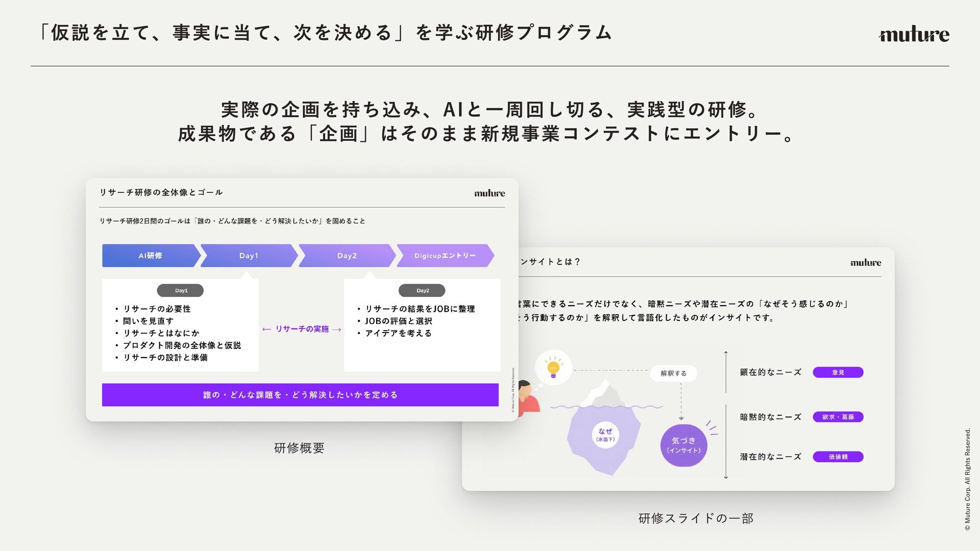Image resolution: width=980 pixels, height=551 pixels.
Task: Click the purple 意見 tag
Action: [x=838, y=372]
